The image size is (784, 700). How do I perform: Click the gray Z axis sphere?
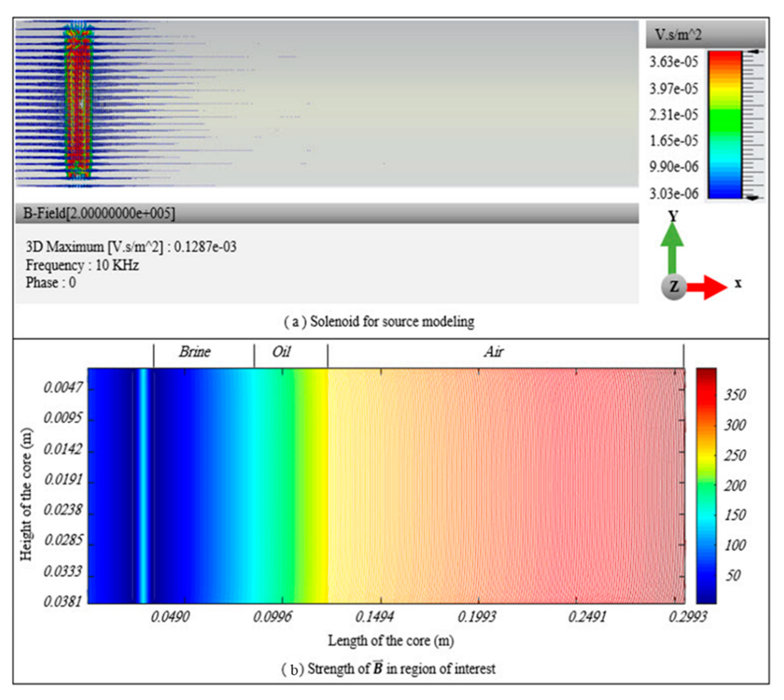(x=673, y=287)
